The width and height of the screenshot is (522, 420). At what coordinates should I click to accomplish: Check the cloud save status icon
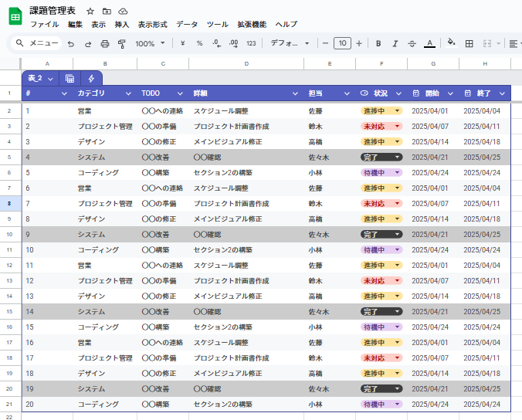coord(123,12)
